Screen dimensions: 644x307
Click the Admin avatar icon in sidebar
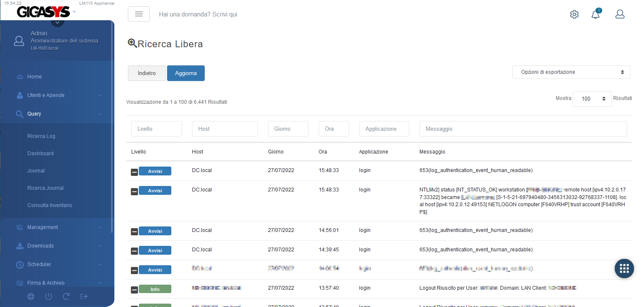19,41
